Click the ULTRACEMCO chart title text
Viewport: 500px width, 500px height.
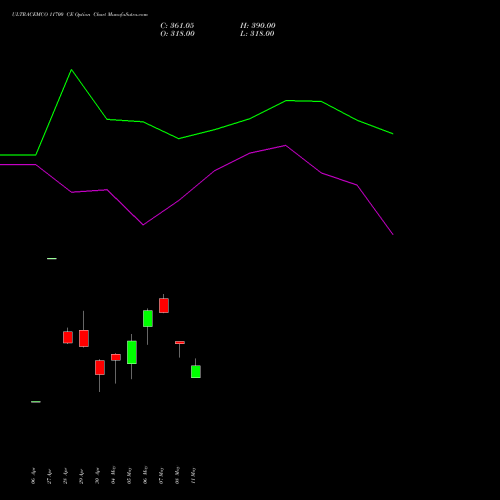[80, 15]
